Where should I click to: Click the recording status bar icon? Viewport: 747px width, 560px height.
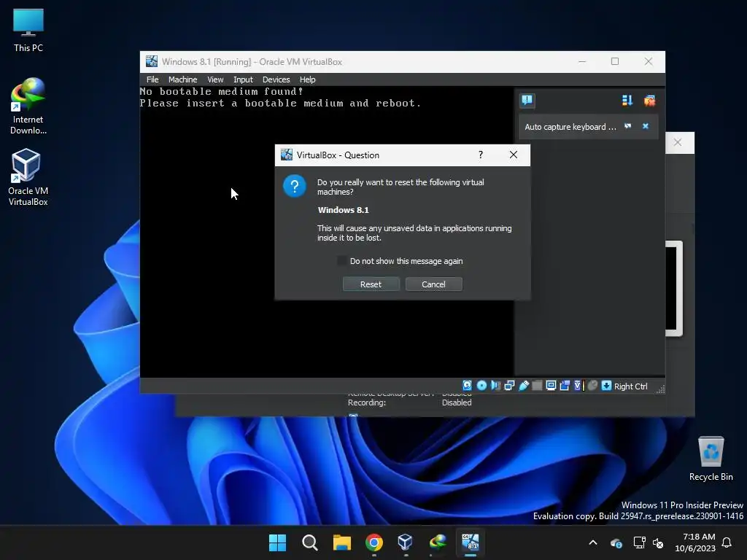[x=565, y=386]
